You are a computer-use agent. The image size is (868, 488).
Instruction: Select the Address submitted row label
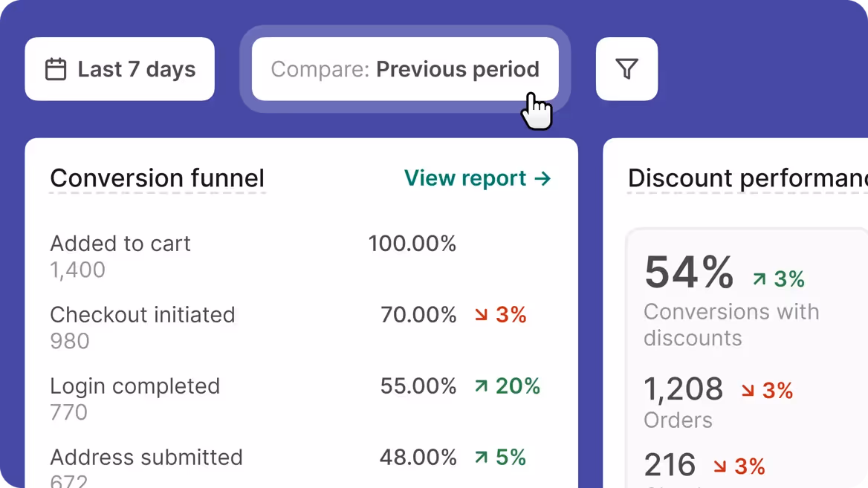(x=146, y=458)
